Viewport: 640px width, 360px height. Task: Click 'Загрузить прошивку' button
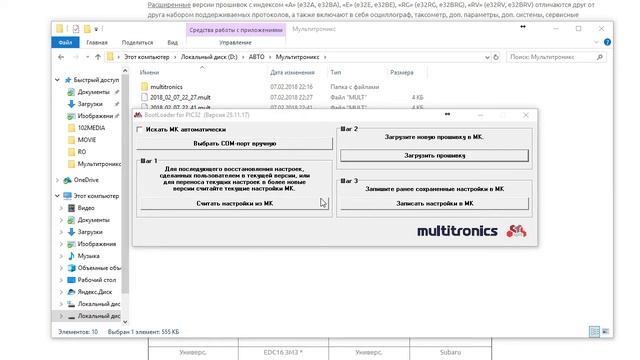435,156
